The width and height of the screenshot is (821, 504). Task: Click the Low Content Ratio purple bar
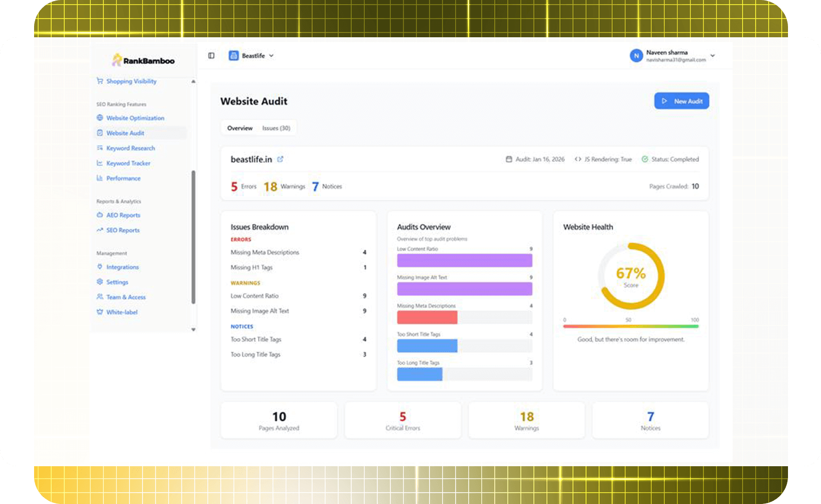pos(464,260)
